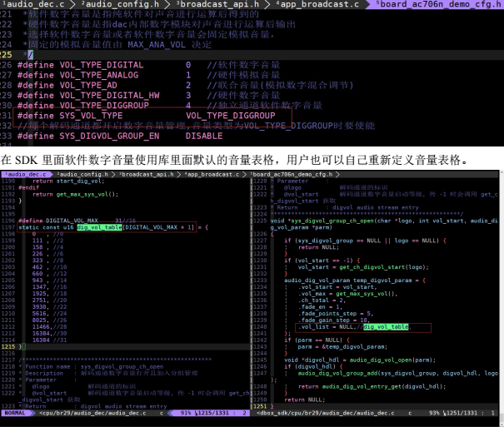Go to the app_broadcast.c tab in the top editor
The image size is (504, 427).
(x=317, y=4)
